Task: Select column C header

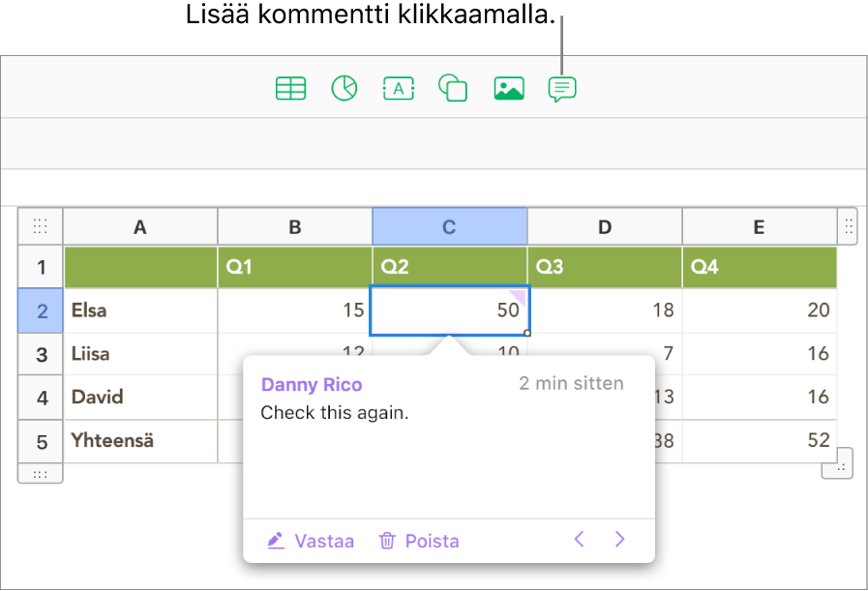Action: point(449,227)
